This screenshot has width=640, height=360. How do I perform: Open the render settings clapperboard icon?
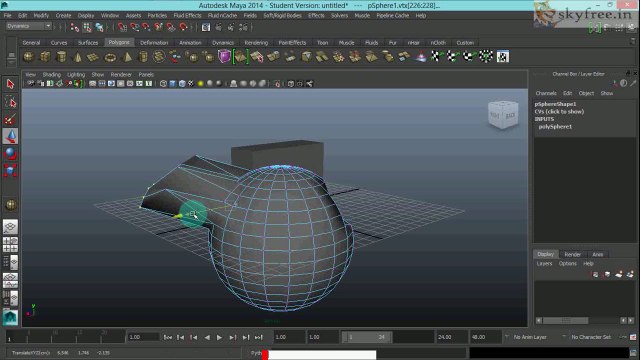click(243, 27)
